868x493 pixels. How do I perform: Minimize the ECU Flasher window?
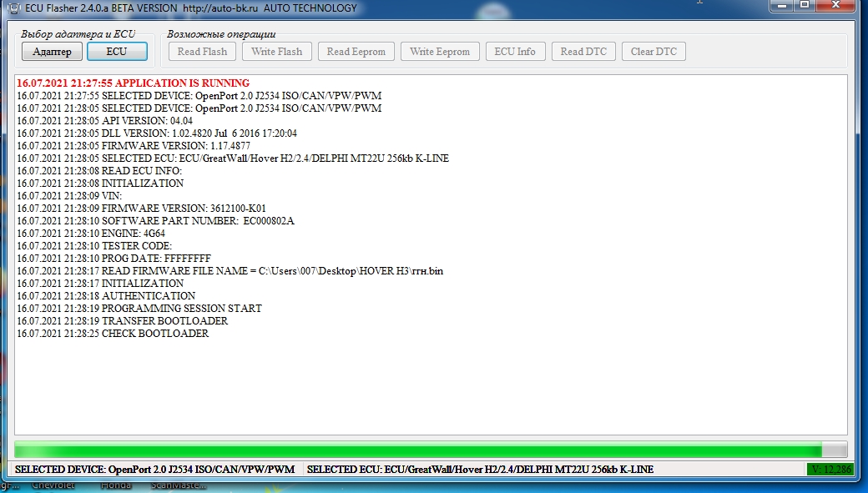[x=782, y=7]
